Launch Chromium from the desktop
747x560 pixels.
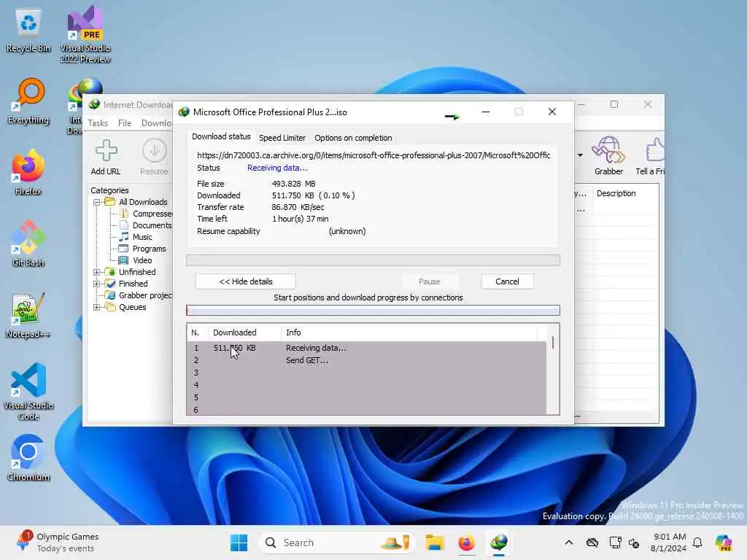[28, 458]
